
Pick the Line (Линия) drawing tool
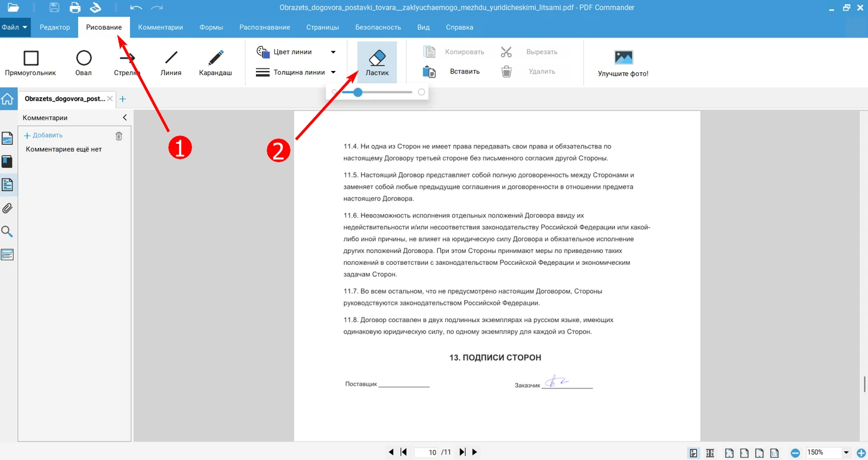tap(171, 63)
